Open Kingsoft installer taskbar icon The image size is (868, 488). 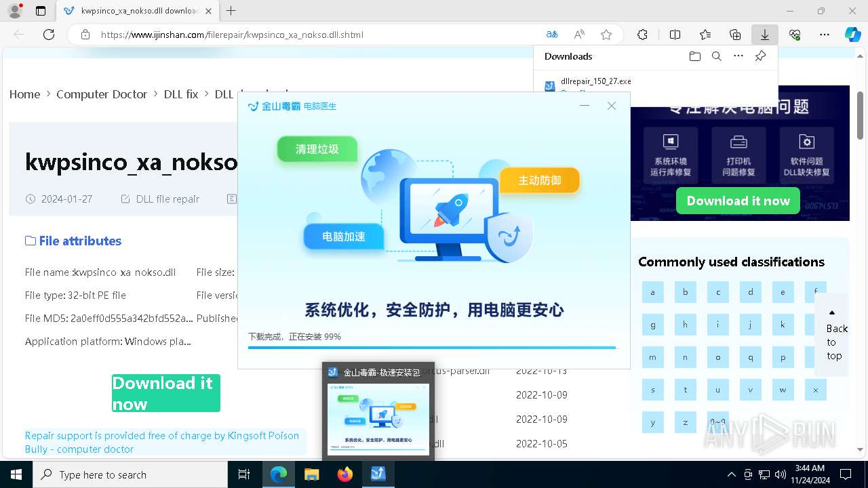(x=378, y=474)
